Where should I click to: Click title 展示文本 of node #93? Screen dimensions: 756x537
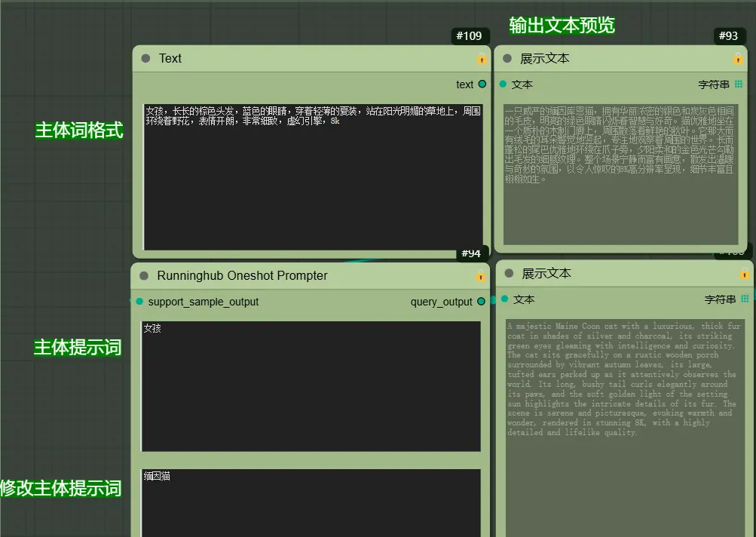pos(545,58)
